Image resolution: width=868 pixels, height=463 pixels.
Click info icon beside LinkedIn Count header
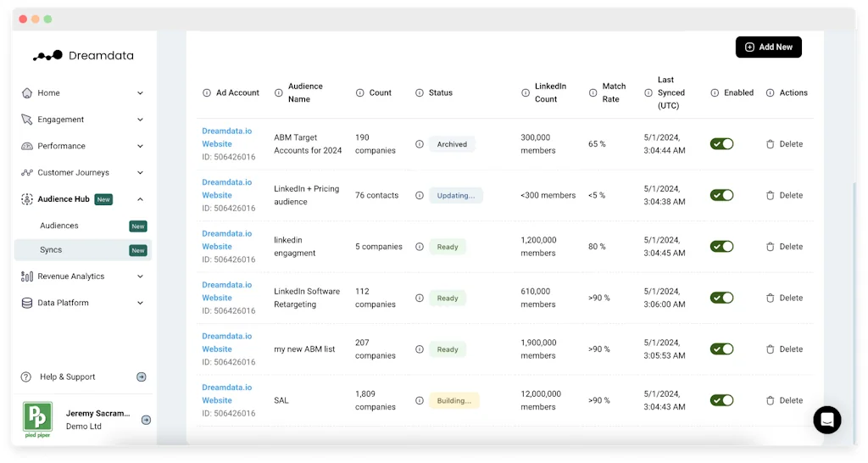(526, 93)
